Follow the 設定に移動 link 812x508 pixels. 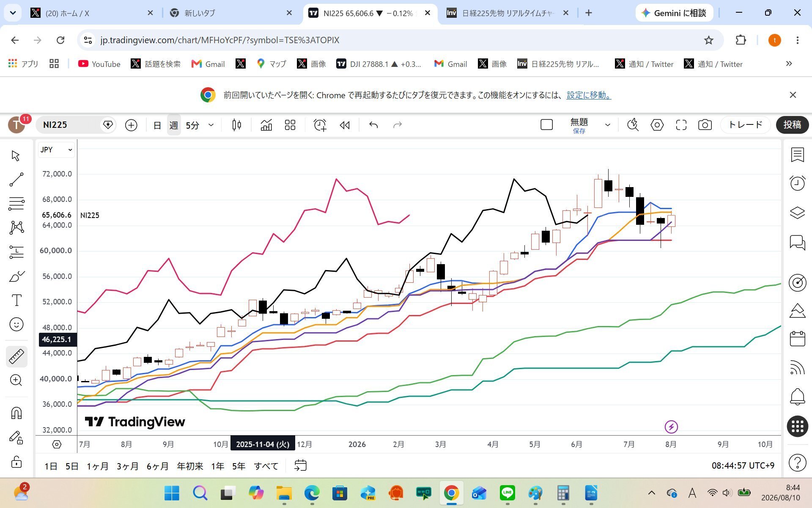tap(589, 95)
